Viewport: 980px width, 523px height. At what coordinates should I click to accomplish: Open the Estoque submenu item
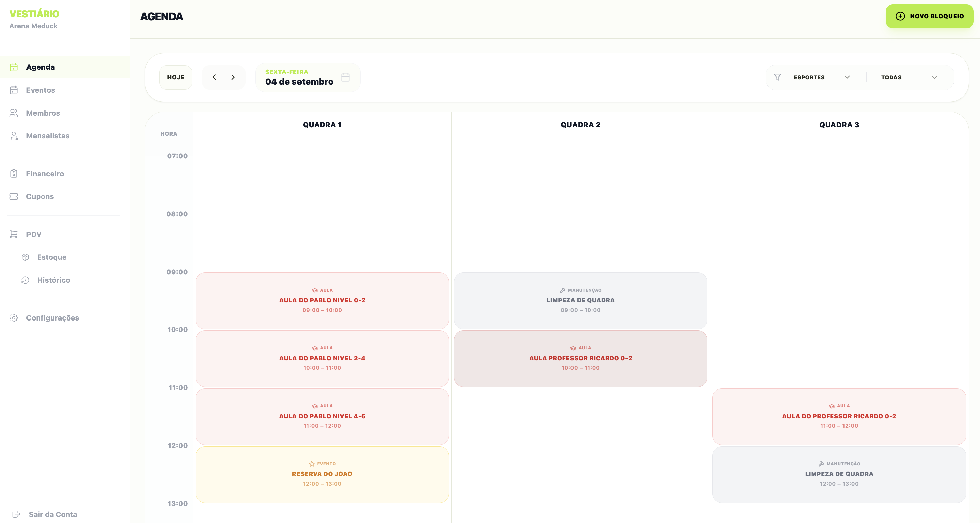(x=65, y=257)
